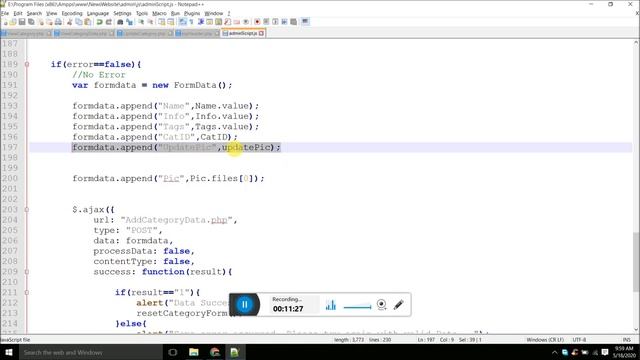Click the Replace toolbar icon
Viewport: 640px width, 360px height.
pyautogui.click(x=129, y=22)
